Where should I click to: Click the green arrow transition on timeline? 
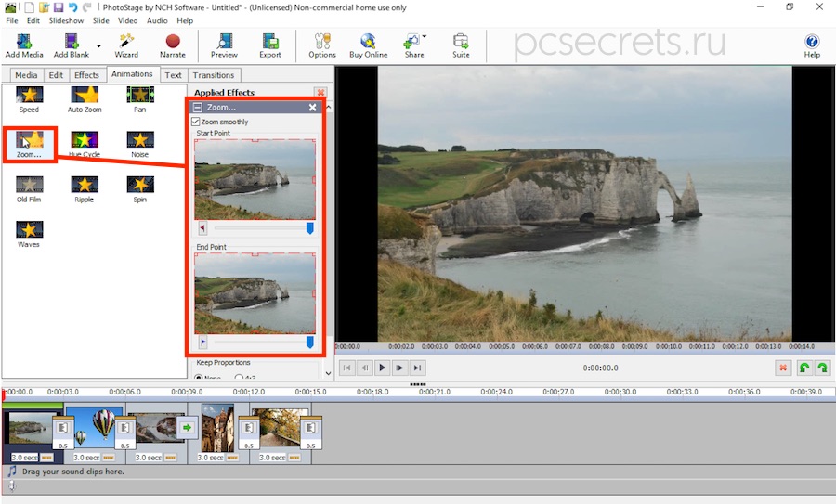[187, 427]
